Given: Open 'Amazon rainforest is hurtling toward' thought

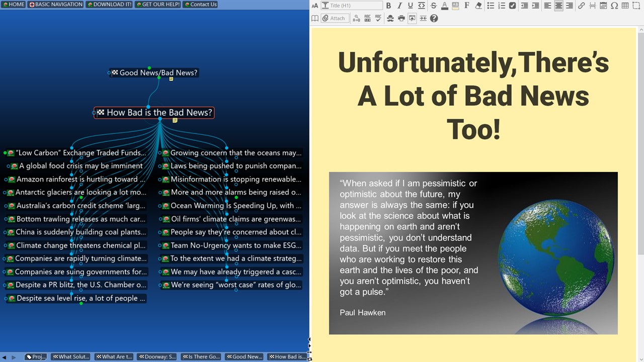Looking at the screenshot, I should [x=76, y=179].
